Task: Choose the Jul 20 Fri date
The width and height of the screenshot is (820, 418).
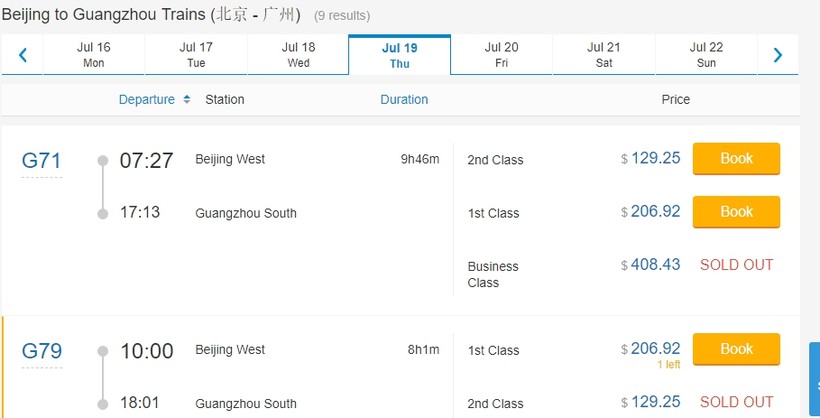Action: [501, 55]
